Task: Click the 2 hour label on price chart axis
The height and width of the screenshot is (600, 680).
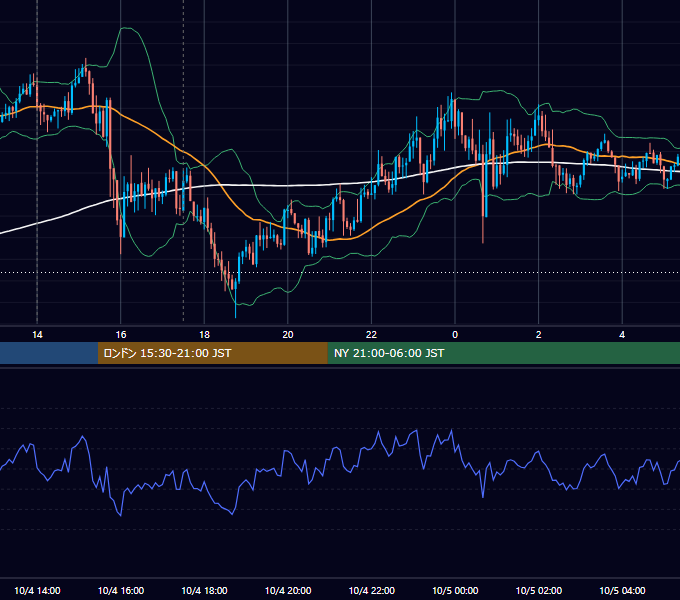Action: click(x=539, y=335)
